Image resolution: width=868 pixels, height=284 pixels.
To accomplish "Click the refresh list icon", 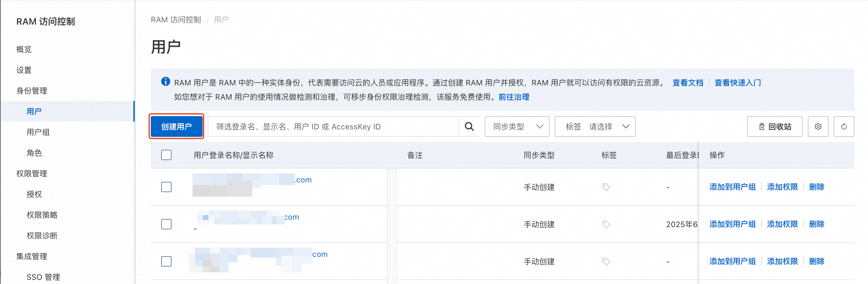I will click(x=844, y=126).
